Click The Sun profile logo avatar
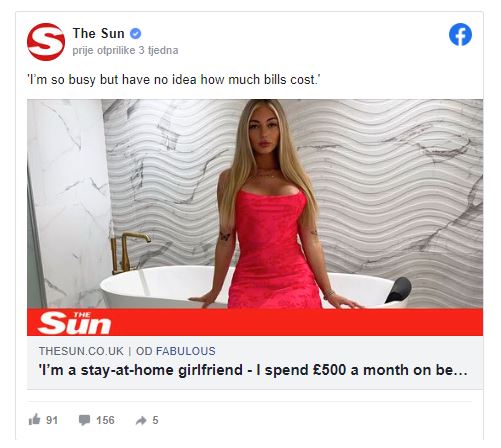 (x=46, y=42)
